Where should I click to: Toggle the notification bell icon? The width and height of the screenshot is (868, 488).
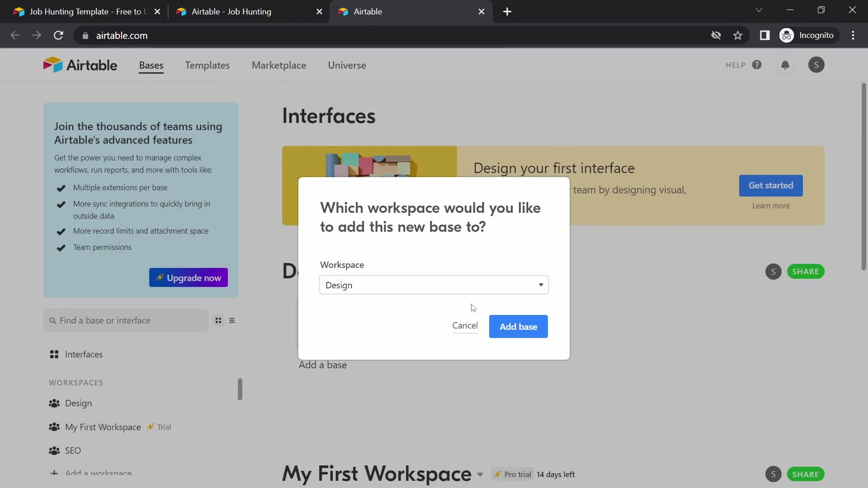tap(786, 65)
